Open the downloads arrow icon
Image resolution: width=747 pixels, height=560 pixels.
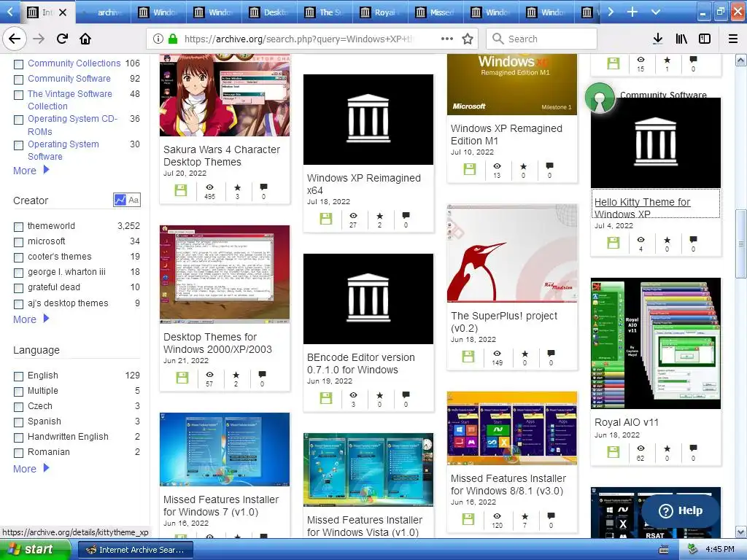click(658, 39)
